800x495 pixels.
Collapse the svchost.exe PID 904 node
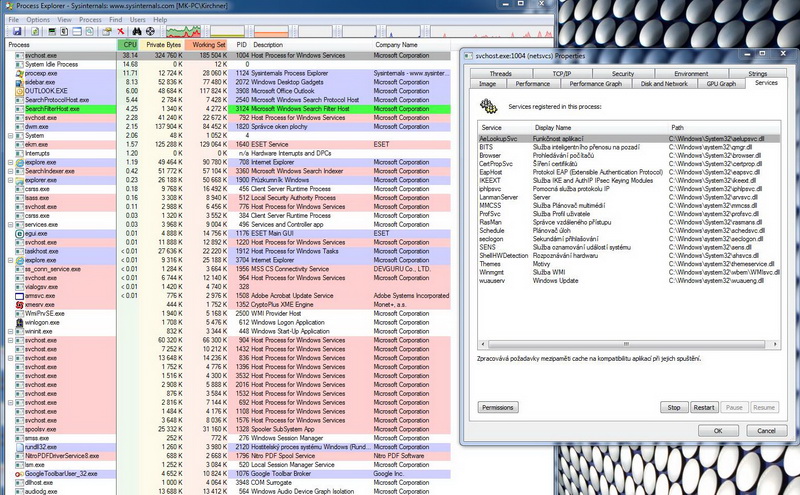pyautogui.click(x=10, y=340)
